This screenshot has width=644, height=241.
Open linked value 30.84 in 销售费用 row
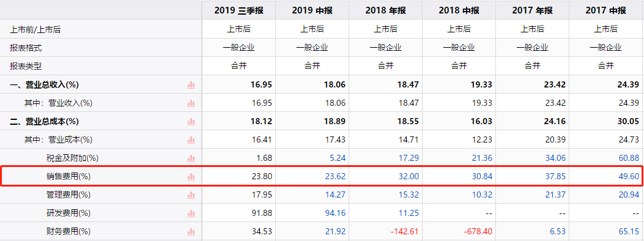coord(482,177)
